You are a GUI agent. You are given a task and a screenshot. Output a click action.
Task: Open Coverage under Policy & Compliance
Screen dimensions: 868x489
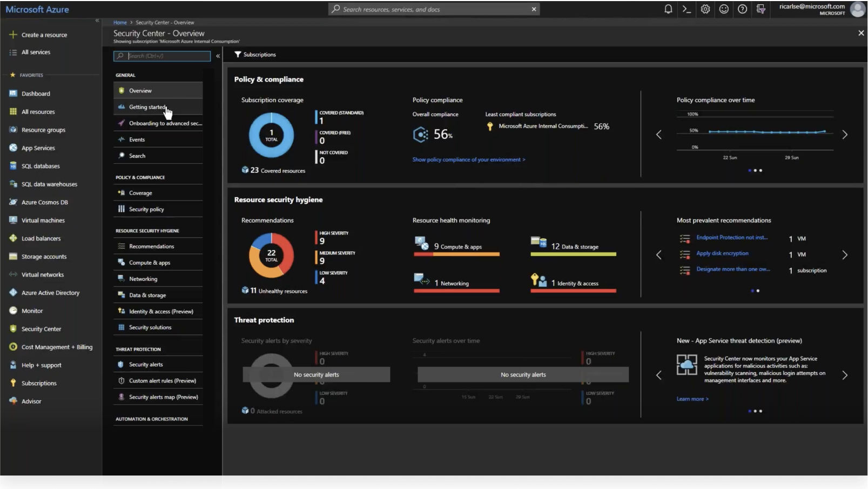coord(158,193)
